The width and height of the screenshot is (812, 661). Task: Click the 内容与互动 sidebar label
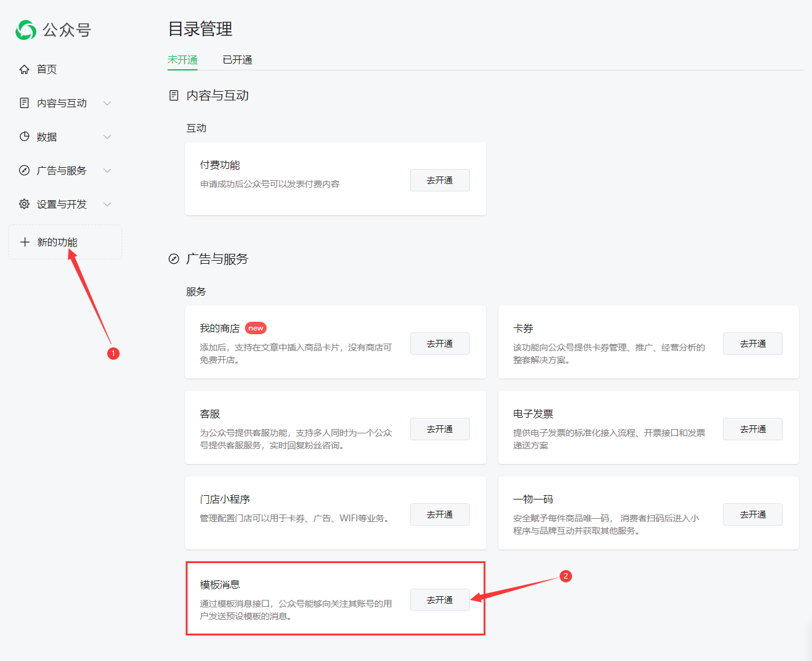[x=62, y=103]
